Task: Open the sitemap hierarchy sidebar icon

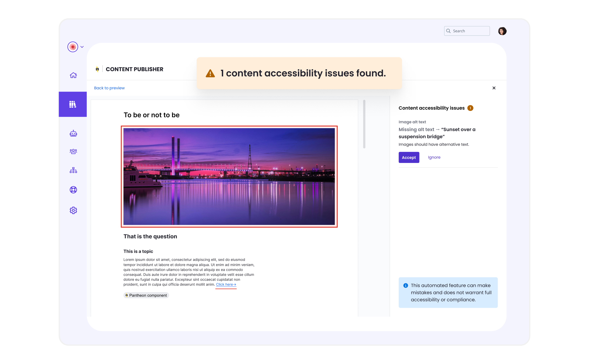Action: (x=73, y=170)
